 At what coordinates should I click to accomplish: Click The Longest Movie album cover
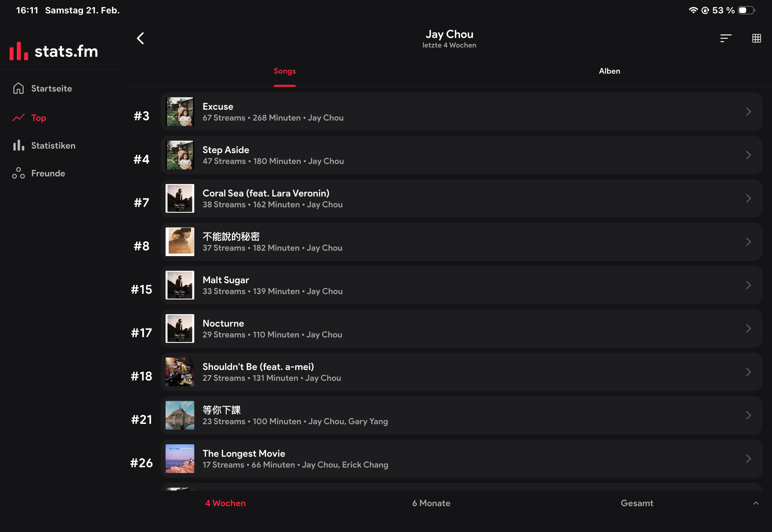pos(180,458)
